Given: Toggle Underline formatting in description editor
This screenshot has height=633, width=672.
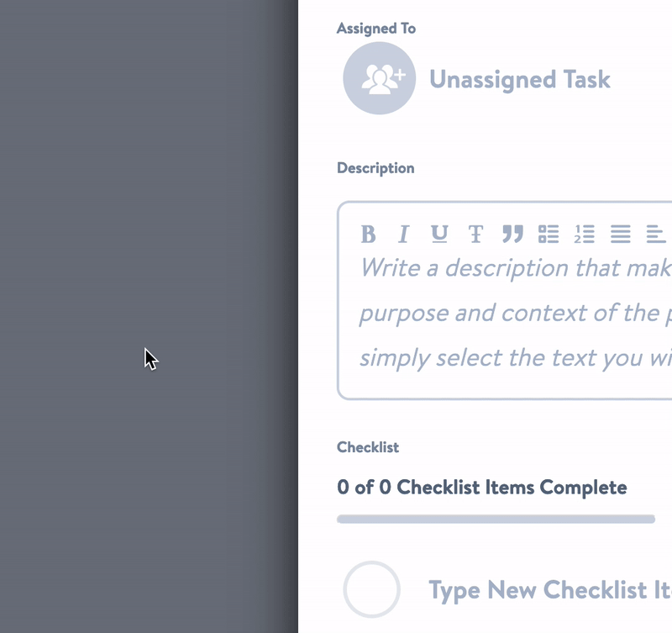Looking at the screenshot, I should (x=439, y=235).
